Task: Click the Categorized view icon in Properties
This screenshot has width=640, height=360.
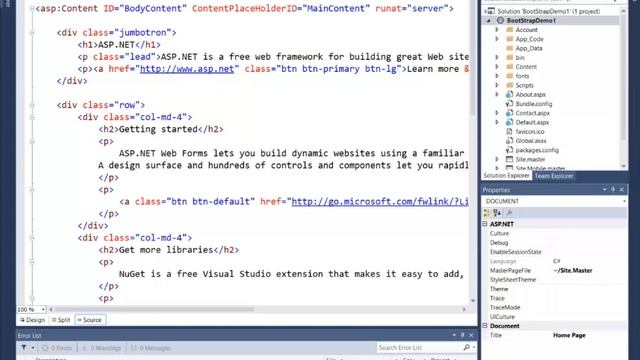Action: point(486,213)
